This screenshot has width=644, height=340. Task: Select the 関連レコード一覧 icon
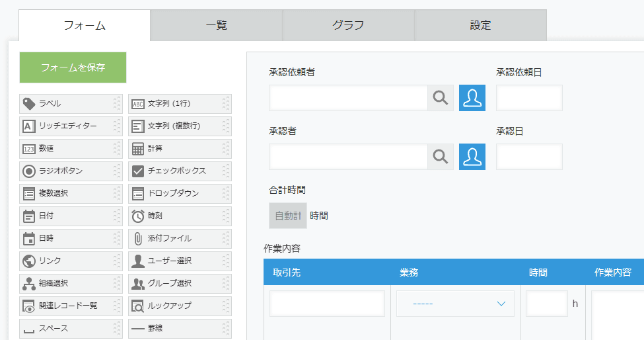tap(29, 306)
